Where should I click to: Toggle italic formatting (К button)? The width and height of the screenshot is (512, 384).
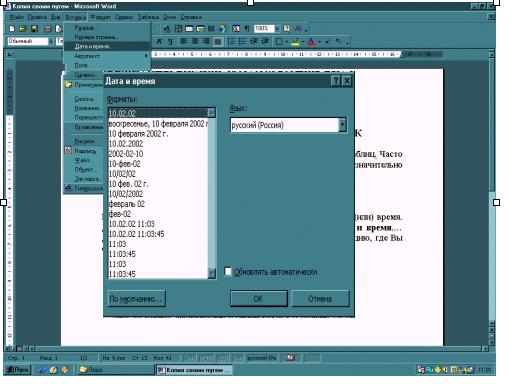point(159,42)
